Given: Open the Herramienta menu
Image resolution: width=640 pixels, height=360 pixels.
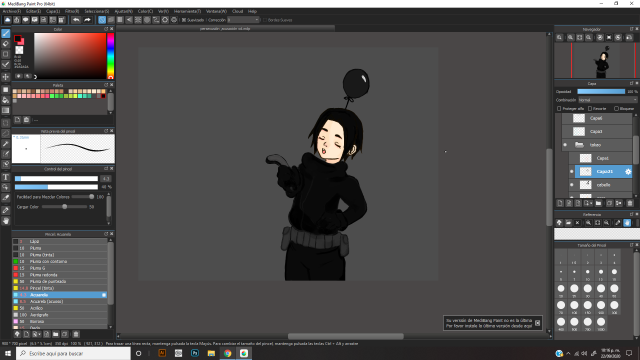Looking at the screenshot, I should pos(187,11).
